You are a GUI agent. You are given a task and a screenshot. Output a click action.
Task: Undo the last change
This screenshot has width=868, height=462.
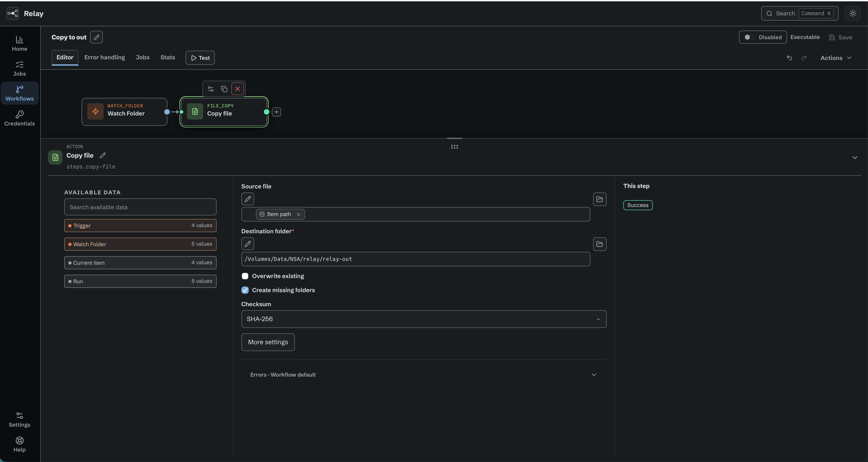(x=789, y=58)
